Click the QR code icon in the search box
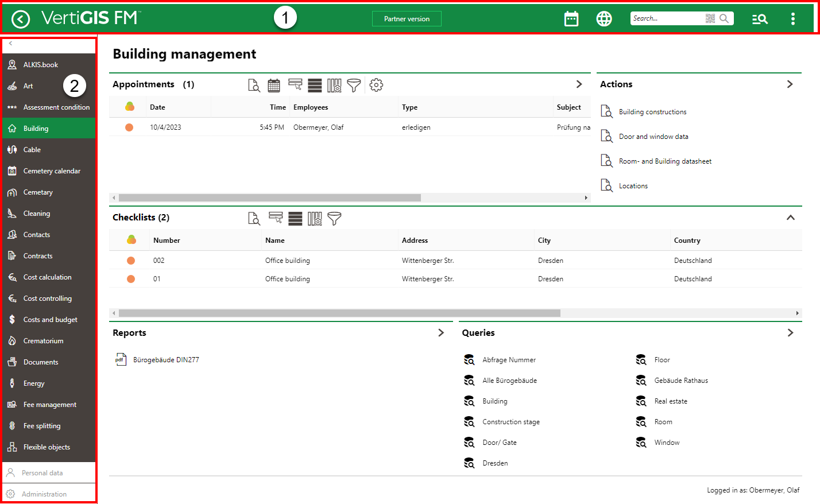Image resolution: width=820 pixels, height=504 pixels. click(710, 18)
